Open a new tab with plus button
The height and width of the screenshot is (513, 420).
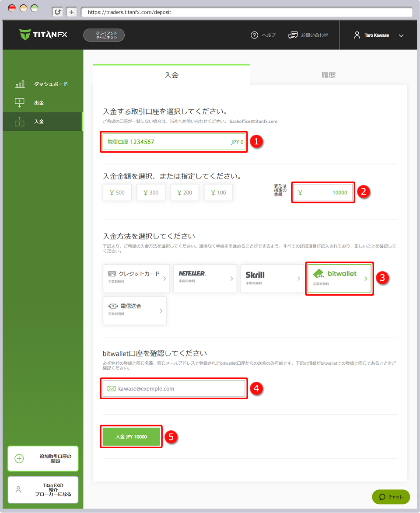[x=71, y=12]
